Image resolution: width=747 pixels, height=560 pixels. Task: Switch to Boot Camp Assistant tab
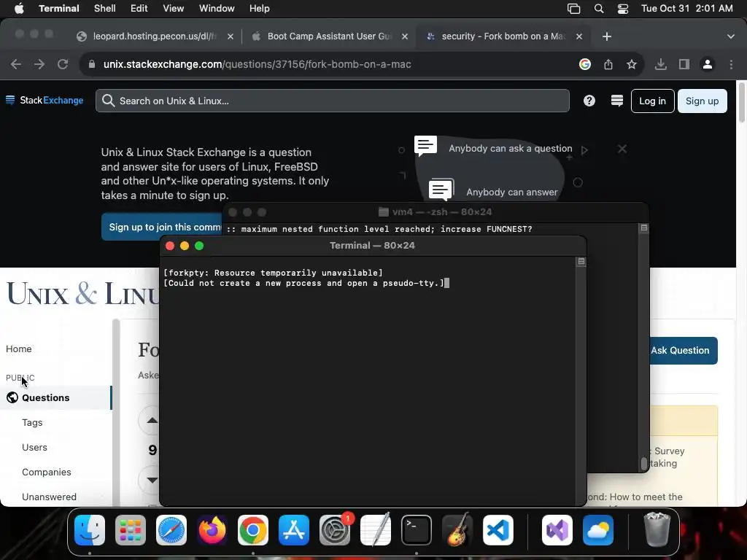[x=329, y=36]
